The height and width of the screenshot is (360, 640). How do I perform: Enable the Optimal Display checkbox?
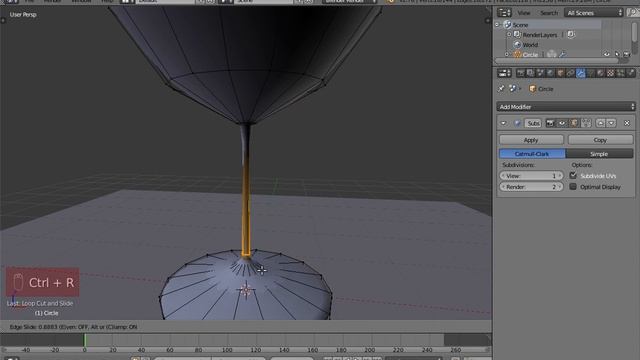click(x=573, y=187)
